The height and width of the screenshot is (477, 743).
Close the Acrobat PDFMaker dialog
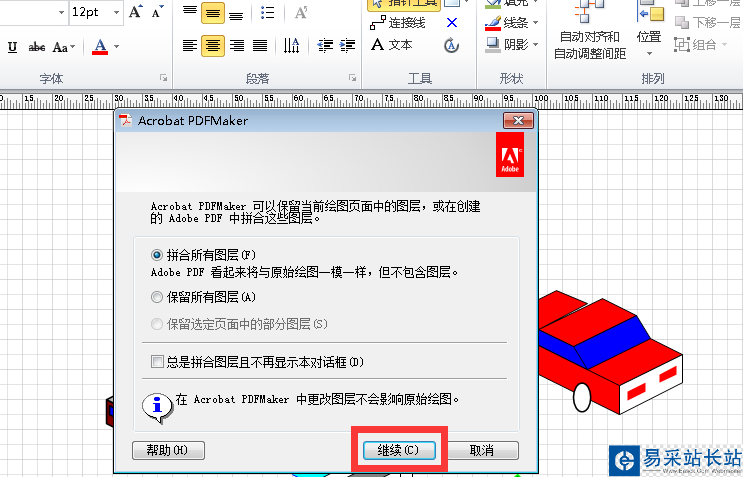(x=518, y=121)
